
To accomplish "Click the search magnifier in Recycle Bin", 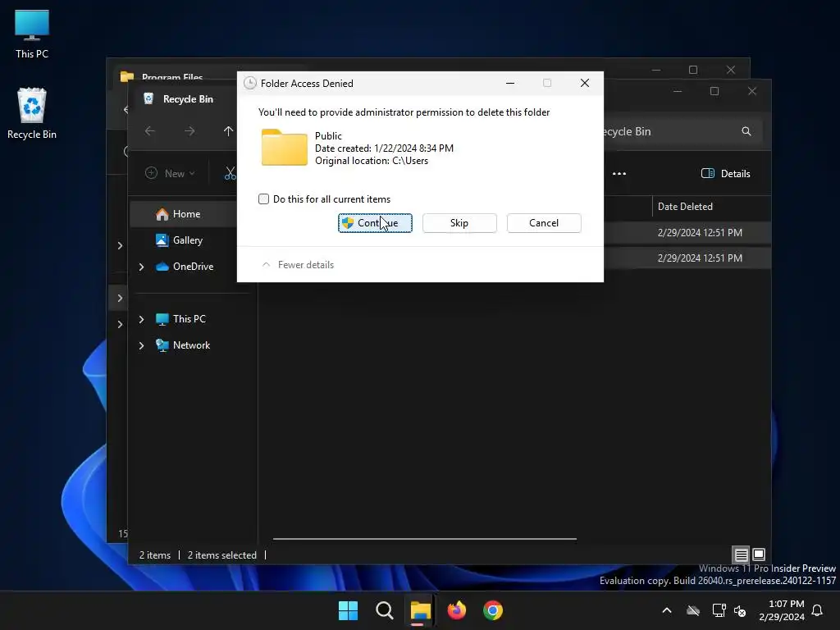I will point(746,131).
